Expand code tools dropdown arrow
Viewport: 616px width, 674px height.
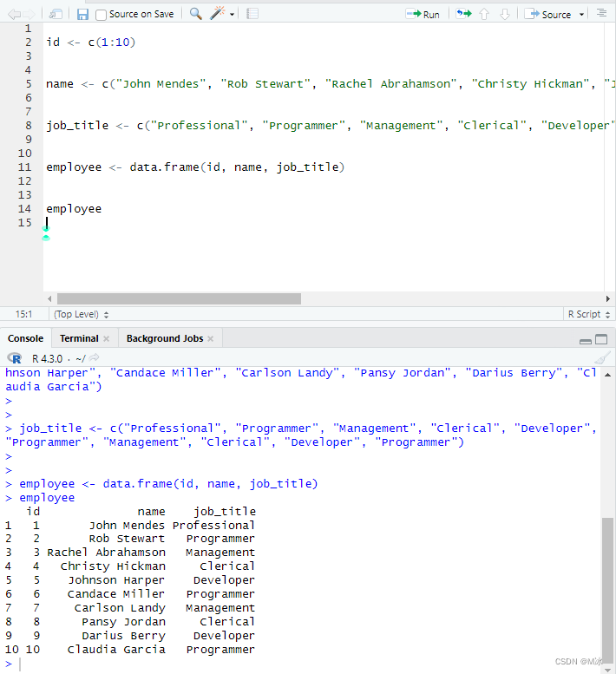tap(232, 15)
